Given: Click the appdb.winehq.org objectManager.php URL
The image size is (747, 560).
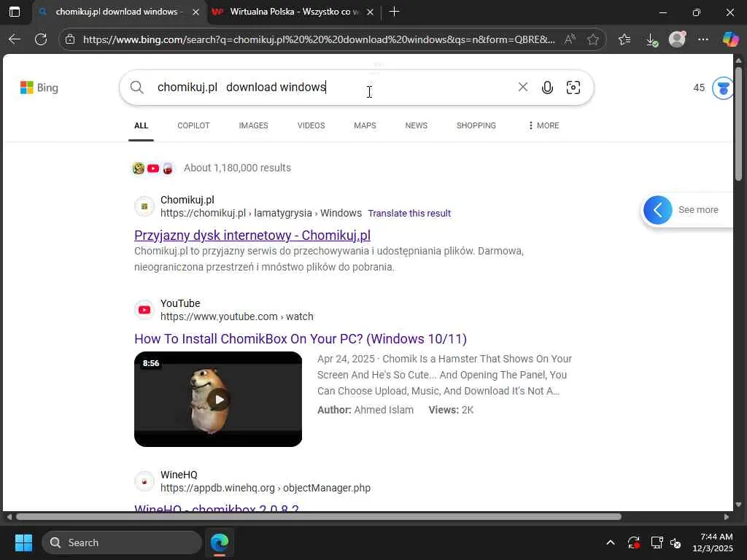Looking at the screenshot, I should [x=266, y=488].
